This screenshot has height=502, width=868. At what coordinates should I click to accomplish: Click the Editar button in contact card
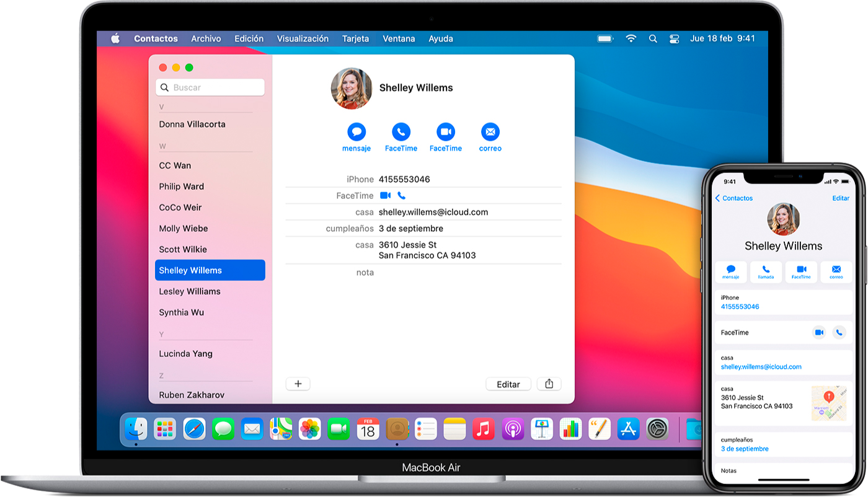tap(508, 384)
